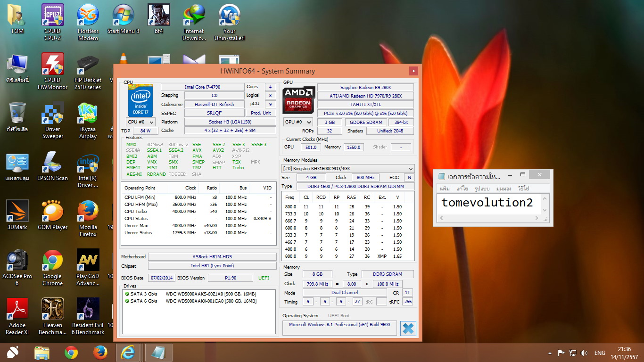Select the Recycle Bin icon on the desktop
Viewport: 644px width, 362px height.
pyautogui.click(x=17, y=117)
